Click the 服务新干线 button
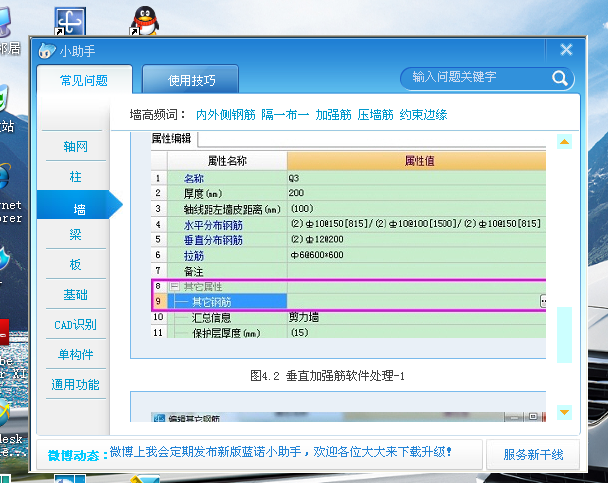Image resolution: width=608 pixels, height=483 pixels. (x=533, y=454)
